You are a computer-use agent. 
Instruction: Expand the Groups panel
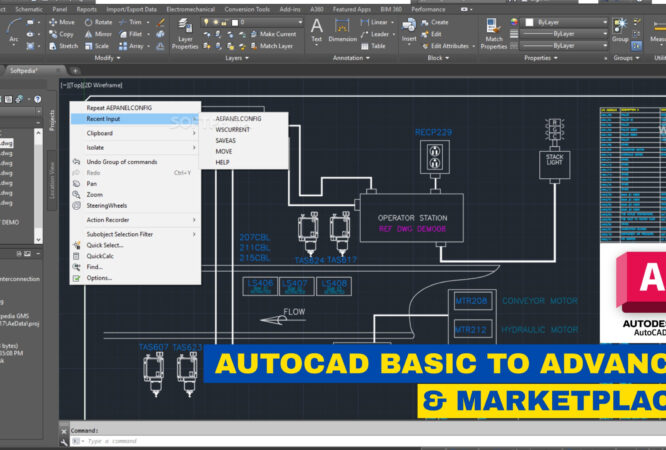coord(626,58)
